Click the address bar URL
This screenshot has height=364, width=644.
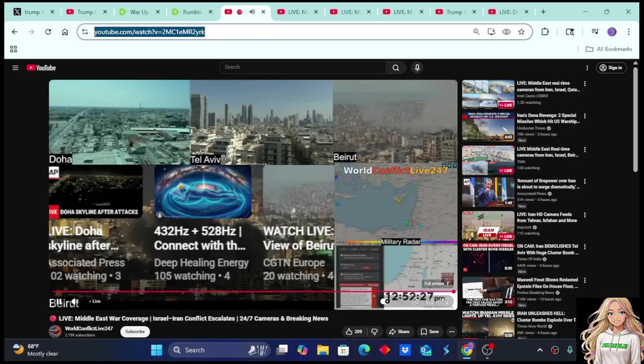point(150,32)
